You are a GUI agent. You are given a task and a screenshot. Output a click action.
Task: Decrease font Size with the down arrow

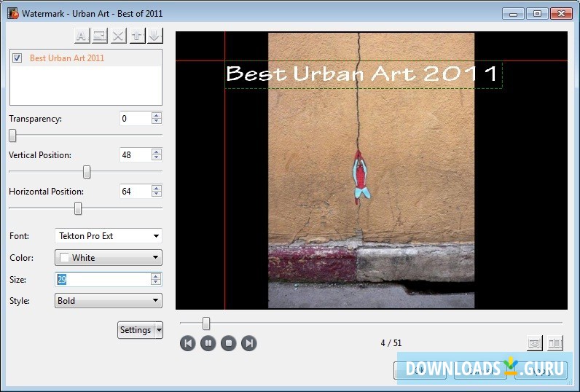point(156,283)
